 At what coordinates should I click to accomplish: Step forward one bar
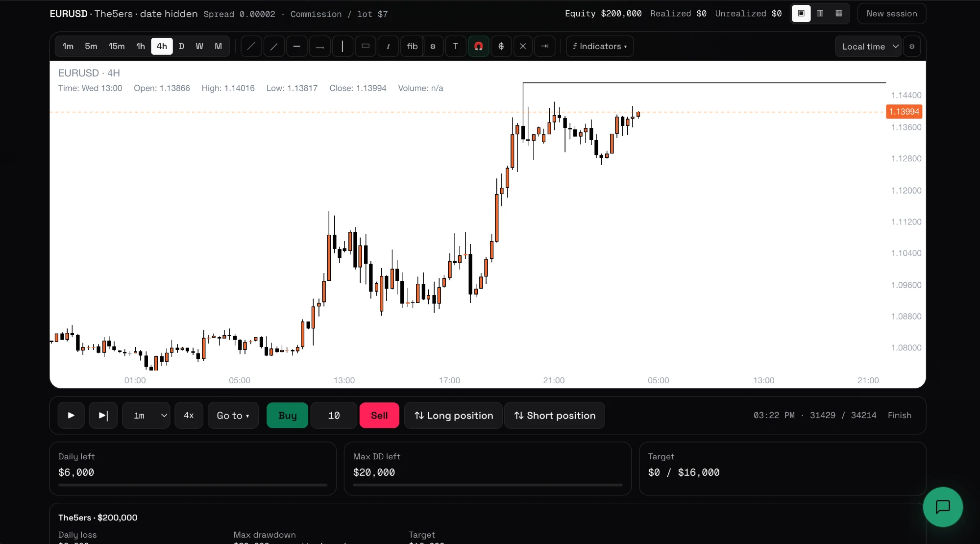[x=103, y=415]
